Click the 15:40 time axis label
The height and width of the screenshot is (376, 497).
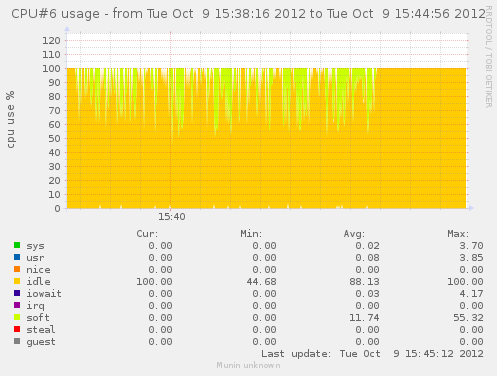point(172,217)
